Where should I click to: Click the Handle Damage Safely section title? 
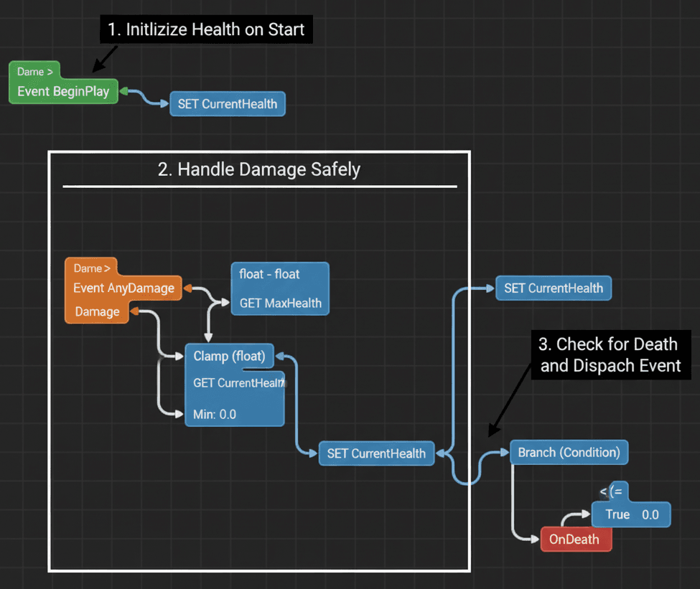[x=259, y=169]
